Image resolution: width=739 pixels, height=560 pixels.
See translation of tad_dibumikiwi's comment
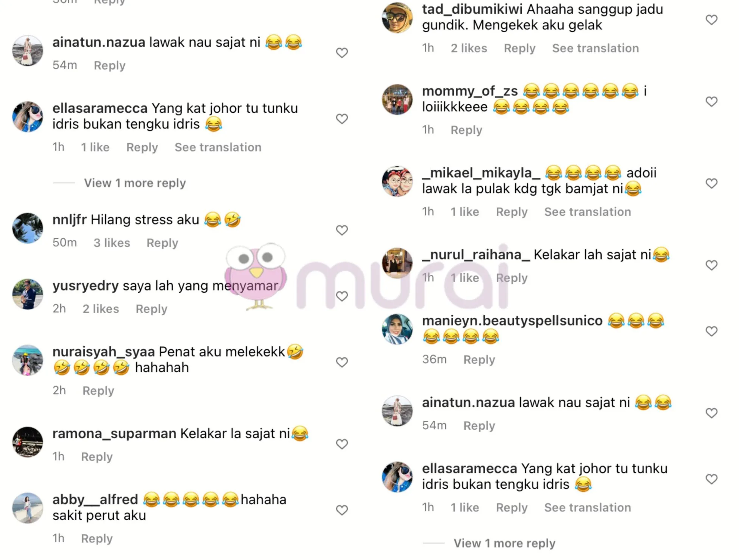pyautogui.click(x=595, y=49)
